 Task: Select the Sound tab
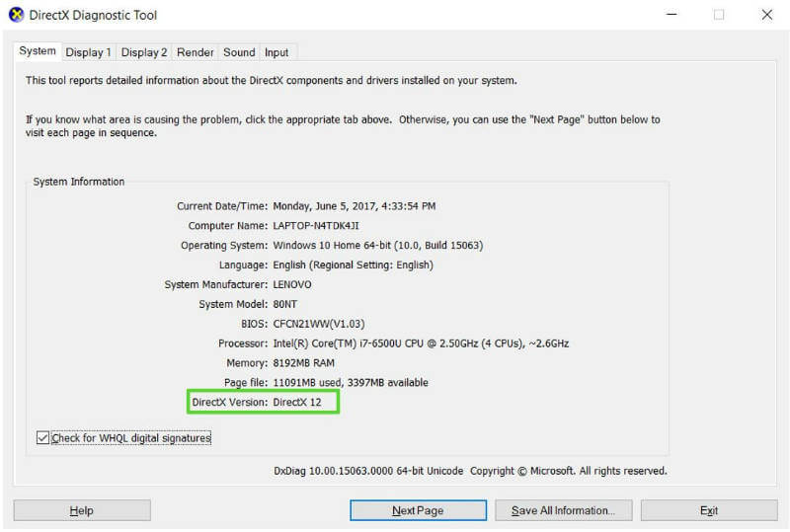click(x=239, y=52)
